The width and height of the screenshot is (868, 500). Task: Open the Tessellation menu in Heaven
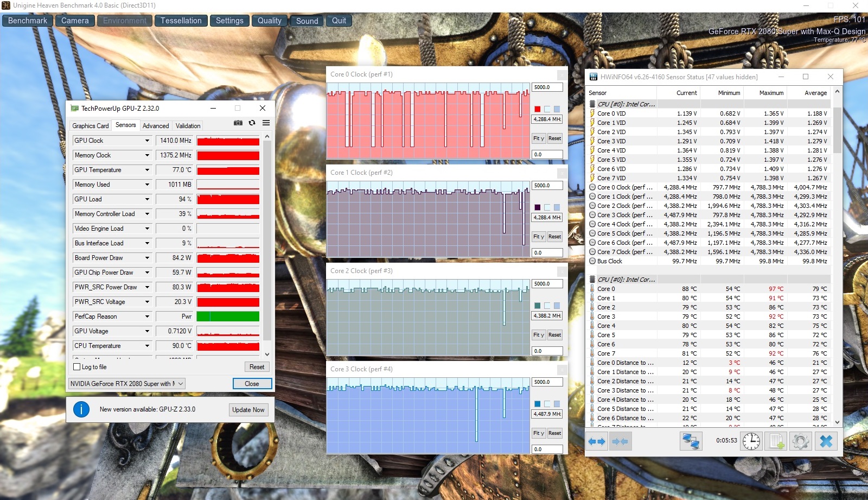pyautogui.click(x=181, y=21)
